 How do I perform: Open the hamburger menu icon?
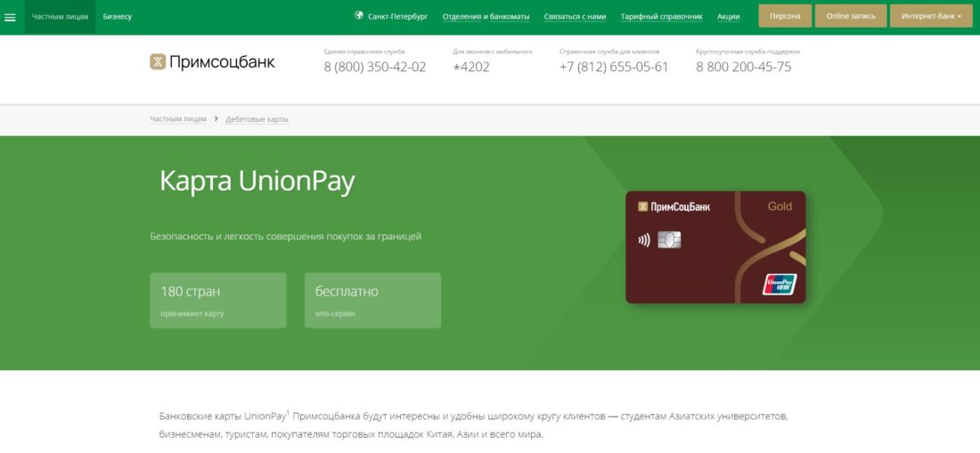pos(10,17)
